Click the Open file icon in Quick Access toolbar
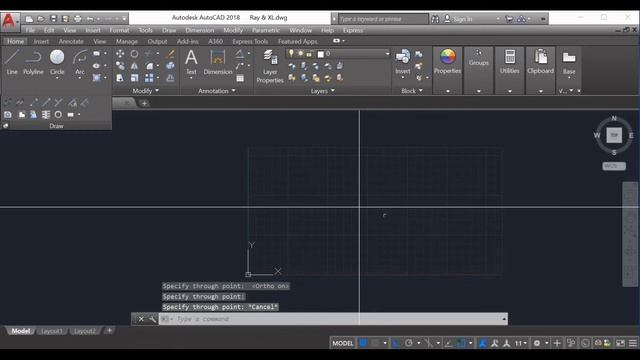 (x=41, y=19)
